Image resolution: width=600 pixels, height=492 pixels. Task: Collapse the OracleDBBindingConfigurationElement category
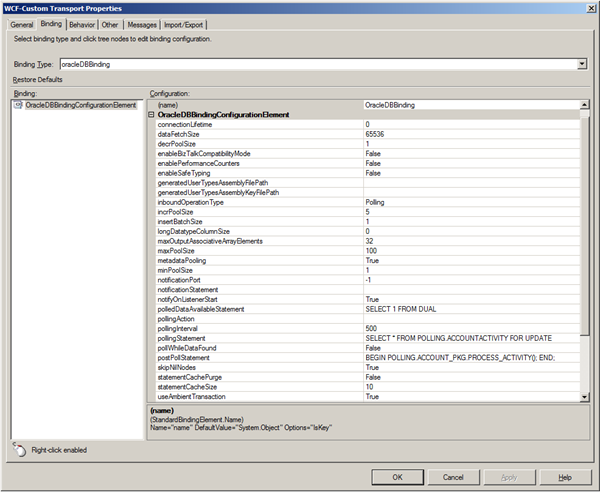point(151,114)
